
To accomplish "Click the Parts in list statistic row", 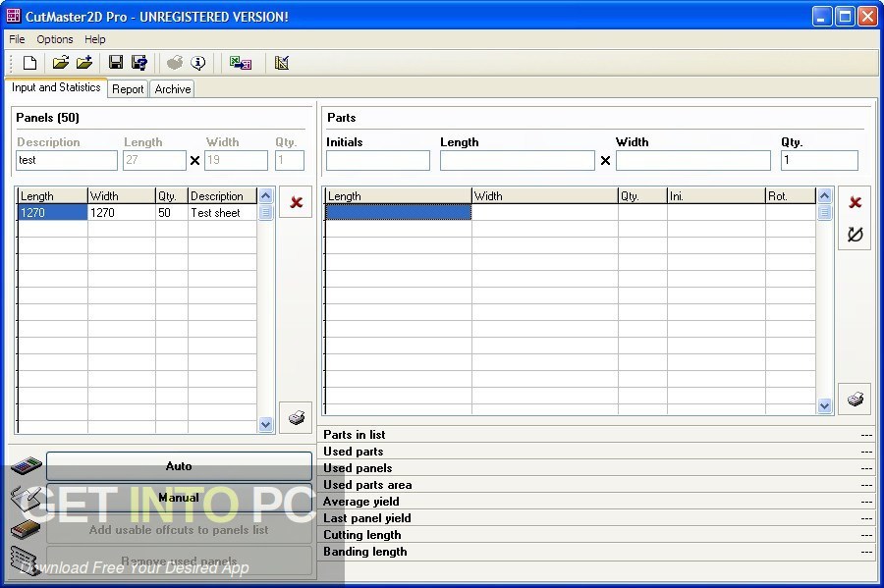I will pyautogui.click(x=597, y=434).
